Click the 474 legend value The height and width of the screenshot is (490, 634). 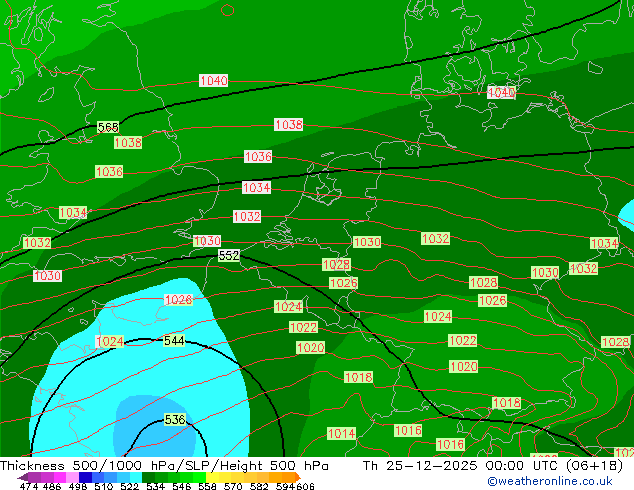point(29,486)
